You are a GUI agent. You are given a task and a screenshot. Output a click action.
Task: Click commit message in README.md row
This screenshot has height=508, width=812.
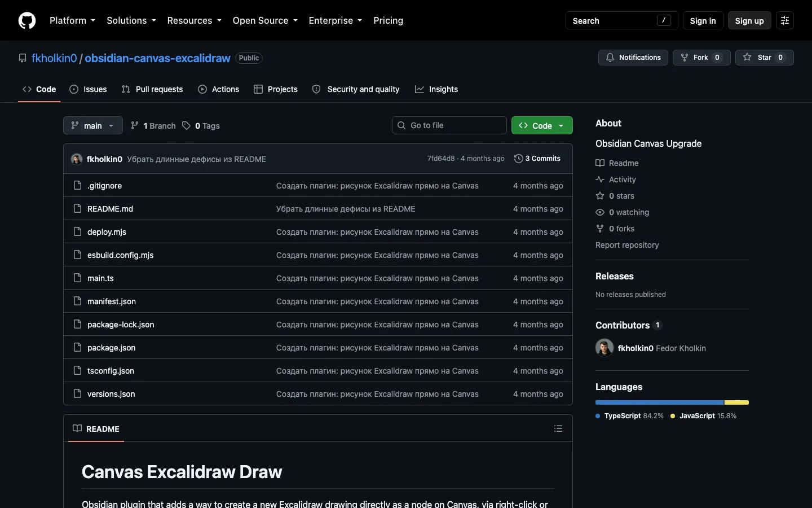pyautogui.click(x=346, y=209)
